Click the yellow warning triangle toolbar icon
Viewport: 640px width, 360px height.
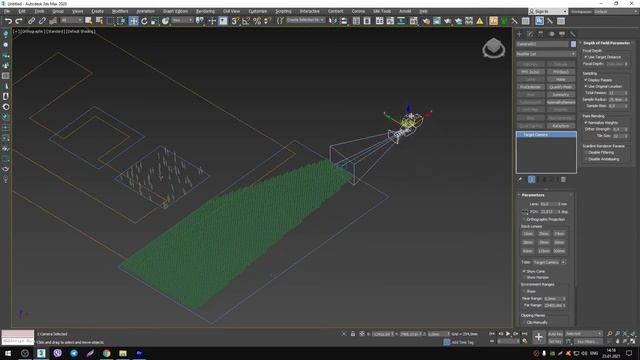point(480,20)
